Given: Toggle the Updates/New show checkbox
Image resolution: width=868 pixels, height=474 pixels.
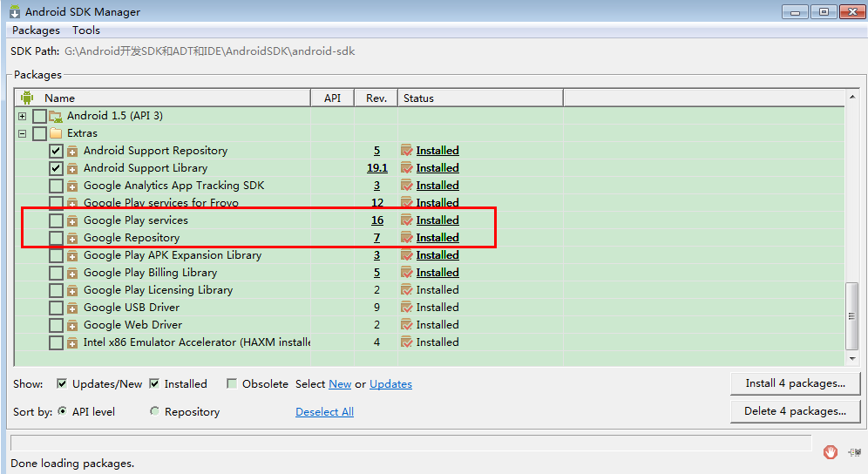Looking at the screenshot, I should coord(62,383).
